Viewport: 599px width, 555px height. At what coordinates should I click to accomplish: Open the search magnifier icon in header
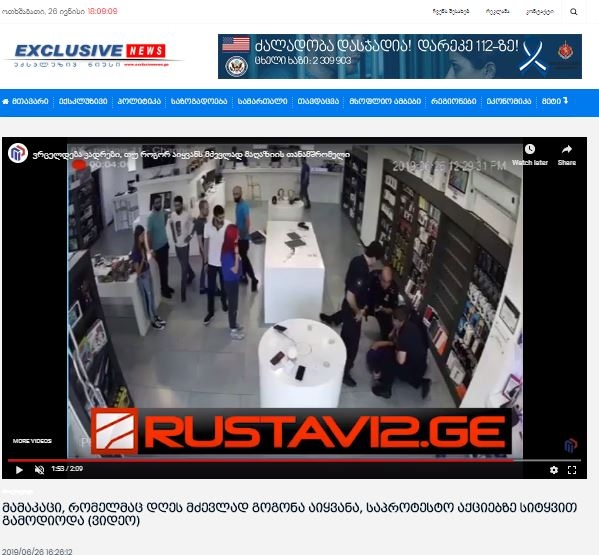tap(573, 12)
